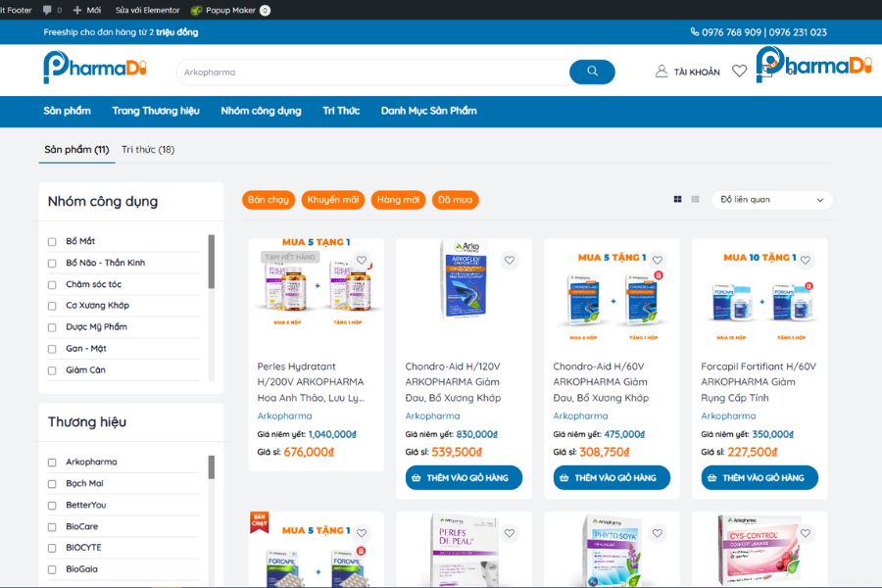The image size is (882, 588).
Task: Add Perles Hydratant to favorites via heart icon
Action: tap(363, 259)
